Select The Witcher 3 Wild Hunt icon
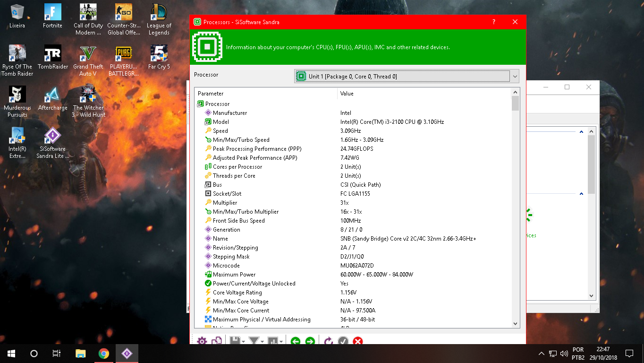Image resolution: width=644 pixels, height=363 pixels. [88, 102]
